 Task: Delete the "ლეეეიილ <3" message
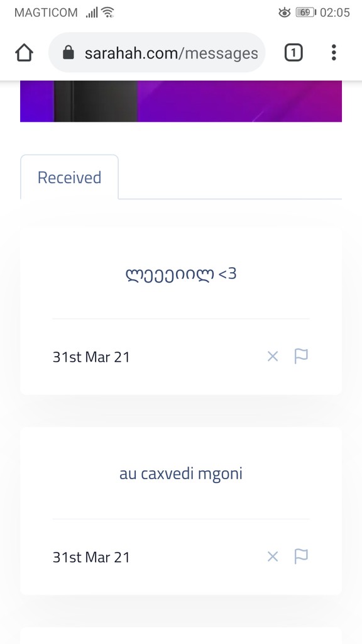272,356
